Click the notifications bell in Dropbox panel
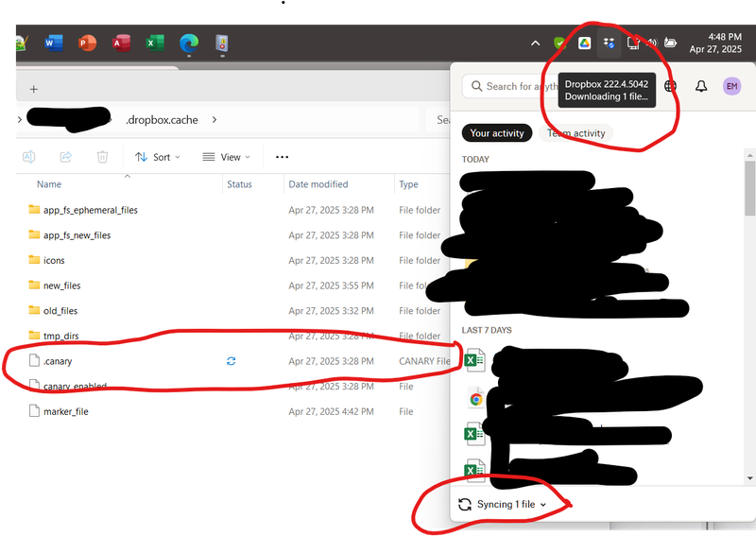 [701, 86]
